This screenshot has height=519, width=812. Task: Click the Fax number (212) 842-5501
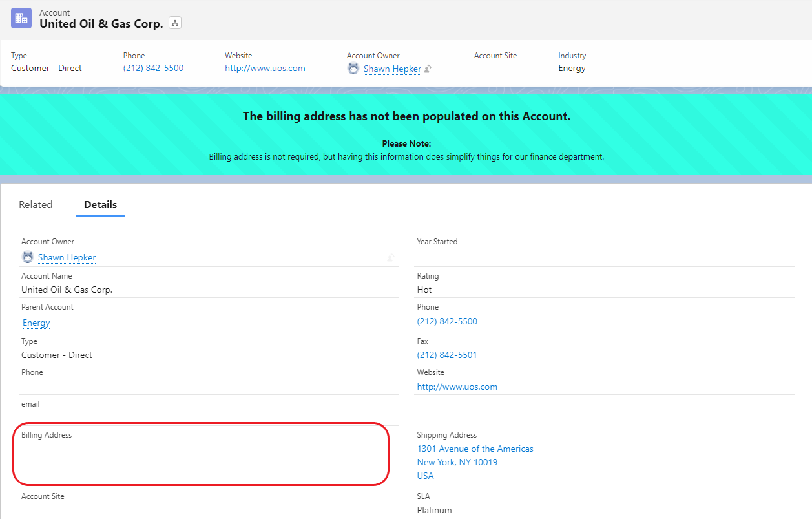[x=447, y=355]
